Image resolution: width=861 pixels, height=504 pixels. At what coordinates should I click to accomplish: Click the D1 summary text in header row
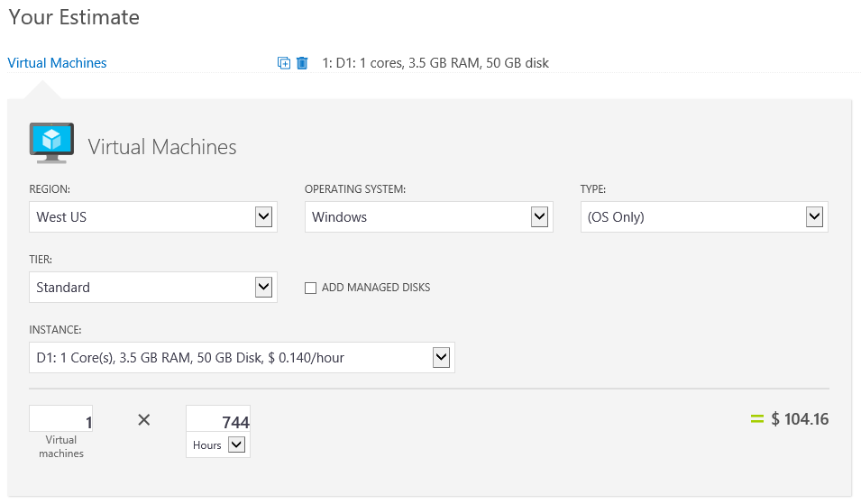pyautogui.click(x=435, y=63)
